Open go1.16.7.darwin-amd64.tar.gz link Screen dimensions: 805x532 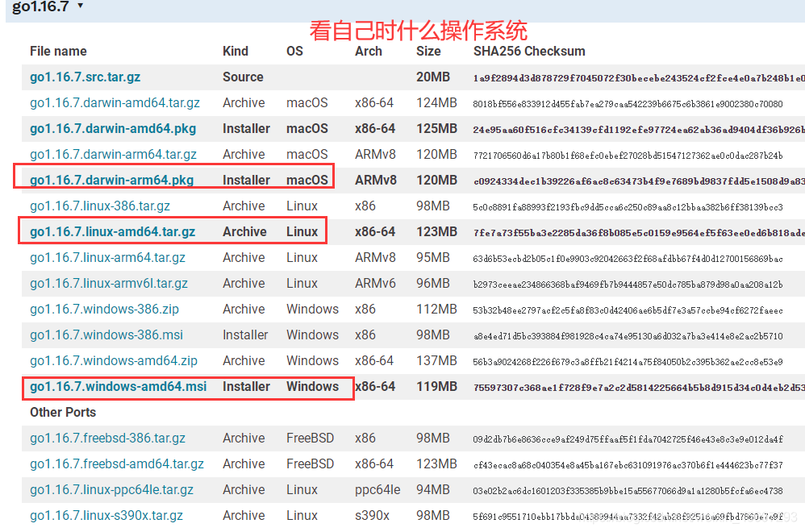coord(115,102)
